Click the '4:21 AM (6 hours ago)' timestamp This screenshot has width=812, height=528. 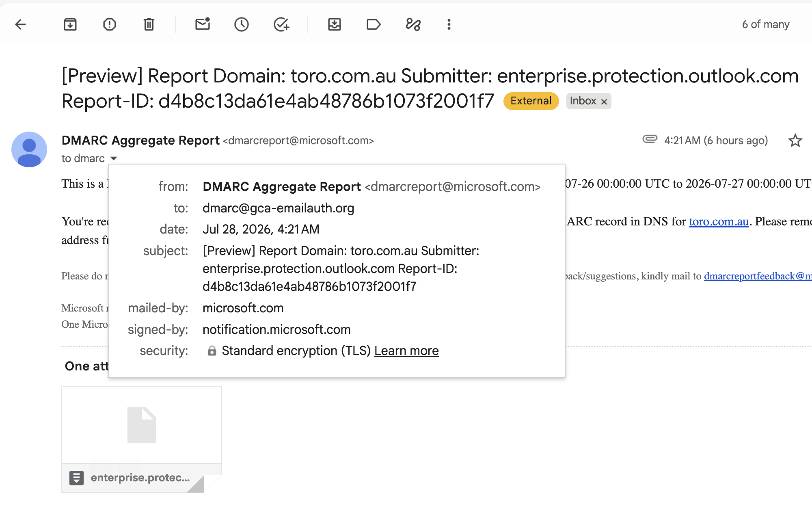coord(716,141)
